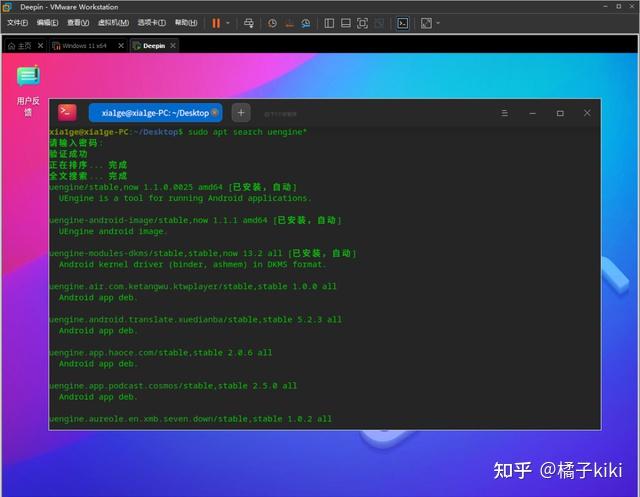The image size is (640, 497).
Task: Click the uengine.app.haoce.com line
Action: click(160, 352)
